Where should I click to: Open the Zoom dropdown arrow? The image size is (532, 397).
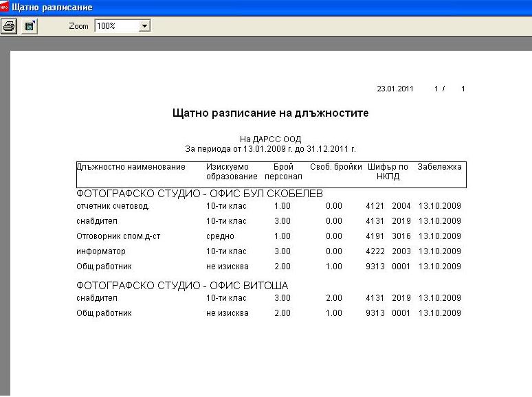pyautogui.click(x=144, y=26)
